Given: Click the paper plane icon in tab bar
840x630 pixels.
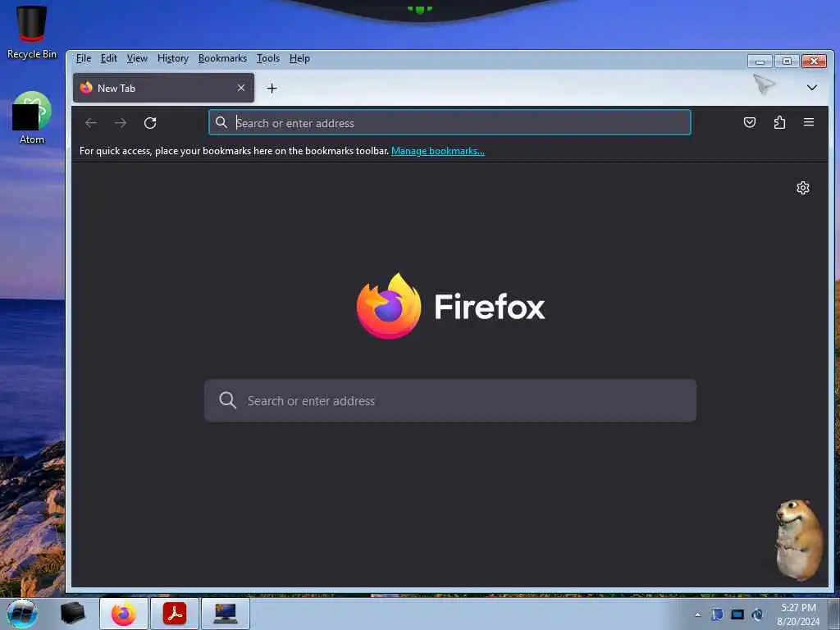Looking at the screenshot, I should pyautogui.click(x=764, y=84).
